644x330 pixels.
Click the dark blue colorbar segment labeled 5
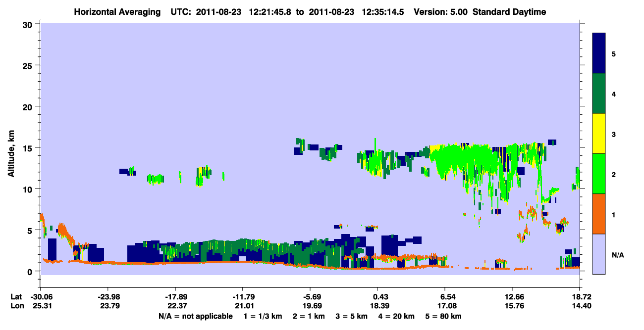click(x=599, y=53)
